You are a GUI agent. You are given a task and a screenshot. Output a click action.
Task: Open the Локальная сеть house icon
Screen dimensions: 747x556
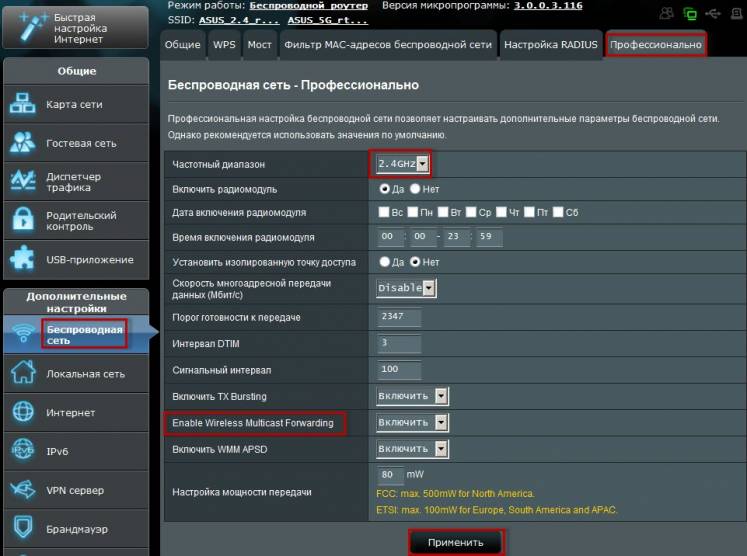[x=22, y=374]
